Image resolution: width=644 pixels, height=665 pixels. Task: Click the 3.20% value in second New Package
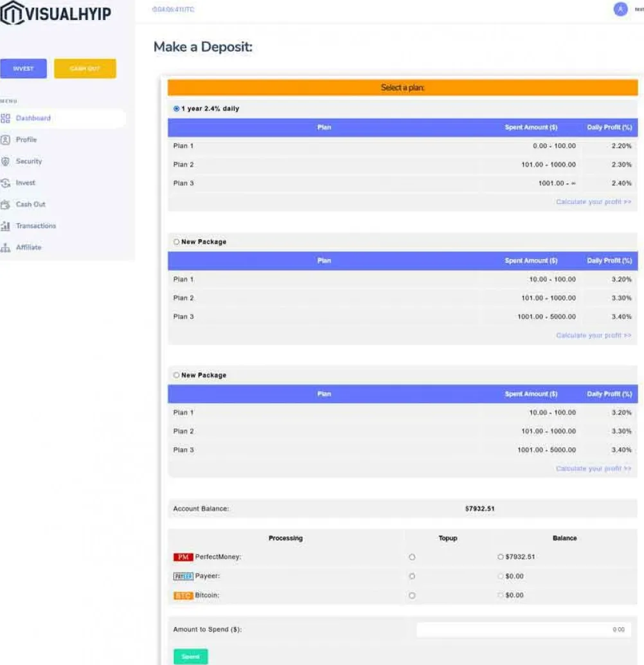621,412
